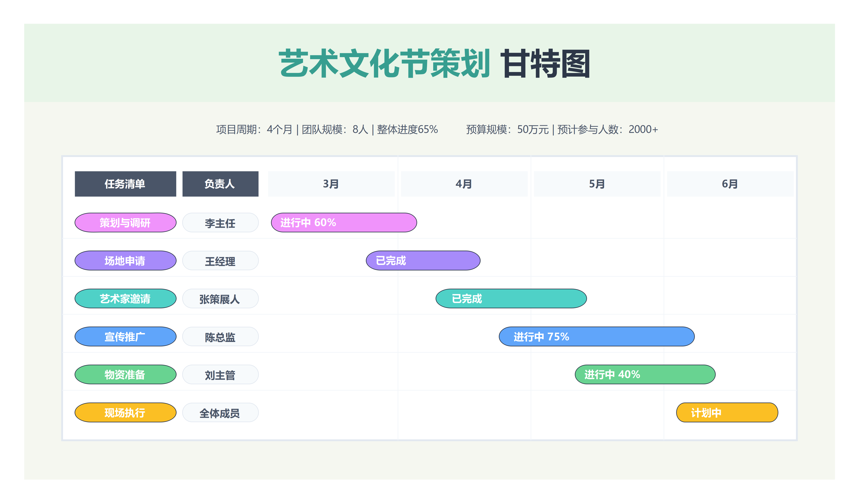The width and height of the screenshot is (859, 504).
Task: Click the 李主任 owner badge
Action: [220, 222]
